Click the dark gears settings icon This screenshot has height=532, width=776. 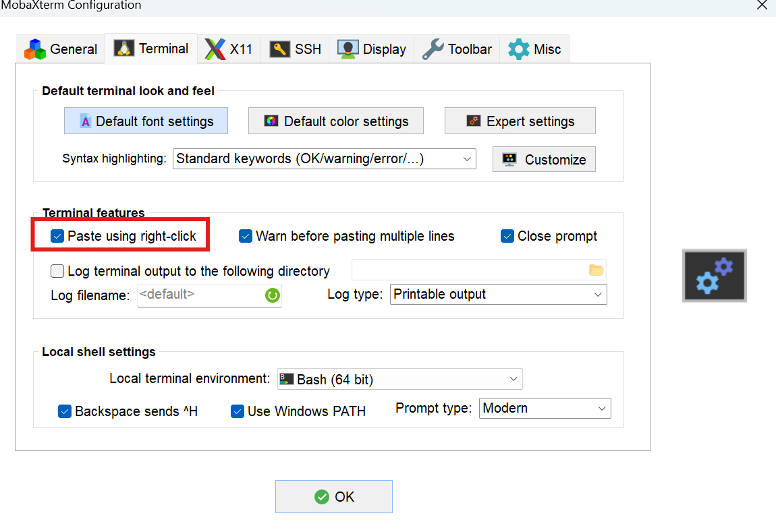pyautogui.click(x=714, y=276)
